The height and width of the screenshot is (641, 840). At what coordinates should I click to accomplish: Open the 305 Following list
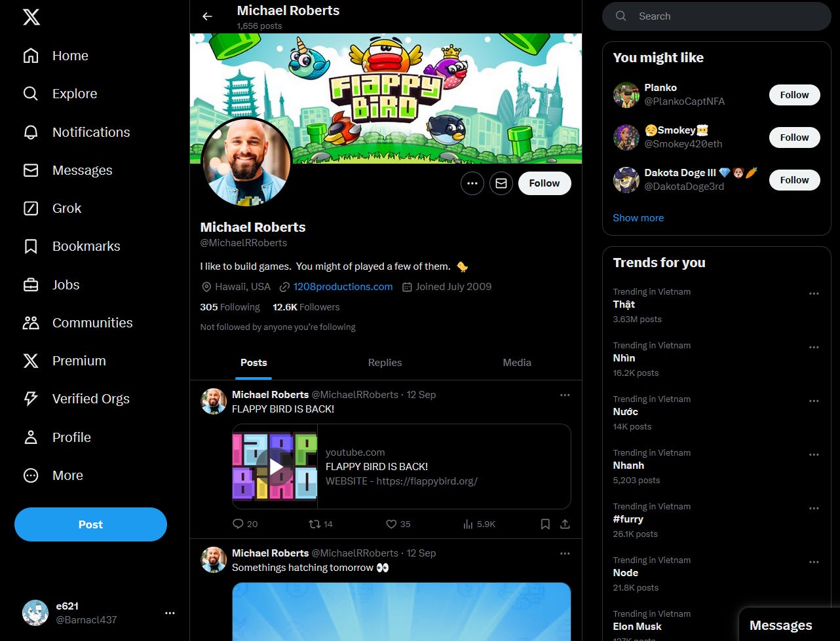pyautogui.click(x=230, y=307)
